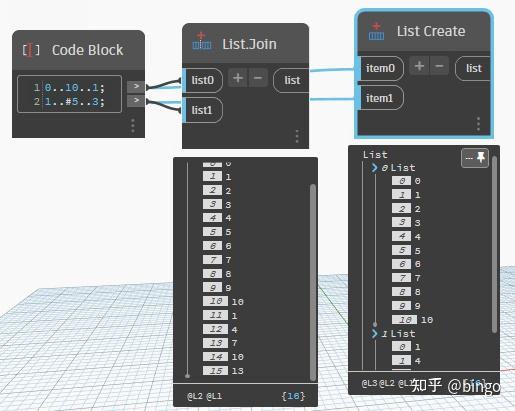Open the Code Block node options menu dots
Screen dimensions: 515x411
point(133,126)
